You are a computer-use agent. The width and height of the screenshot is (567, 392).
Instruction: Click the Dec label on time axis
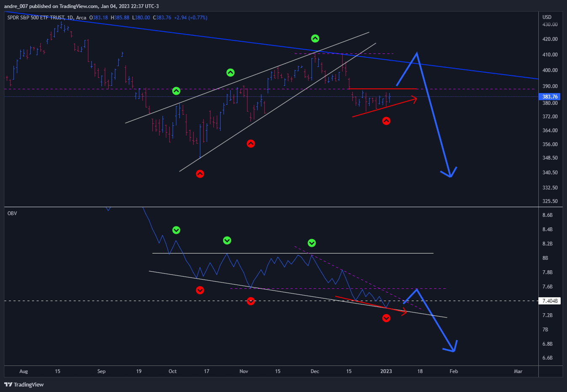coord(315,371)
